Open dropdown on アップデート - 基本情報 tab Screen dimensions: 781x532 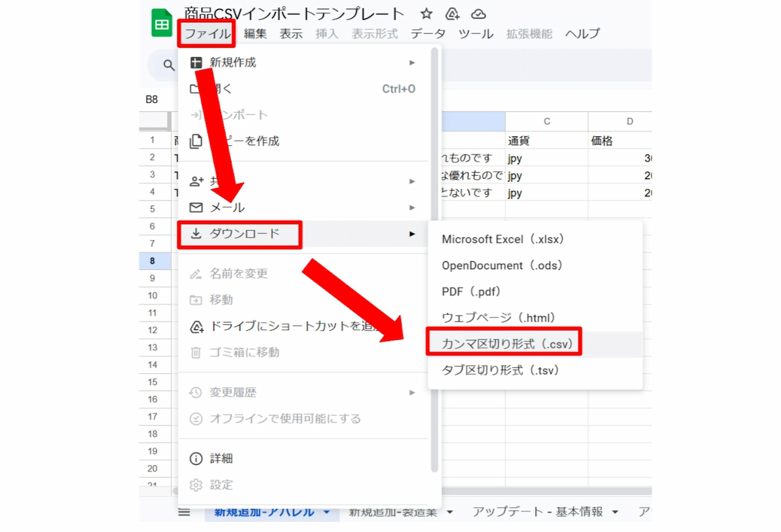[615, 512]
